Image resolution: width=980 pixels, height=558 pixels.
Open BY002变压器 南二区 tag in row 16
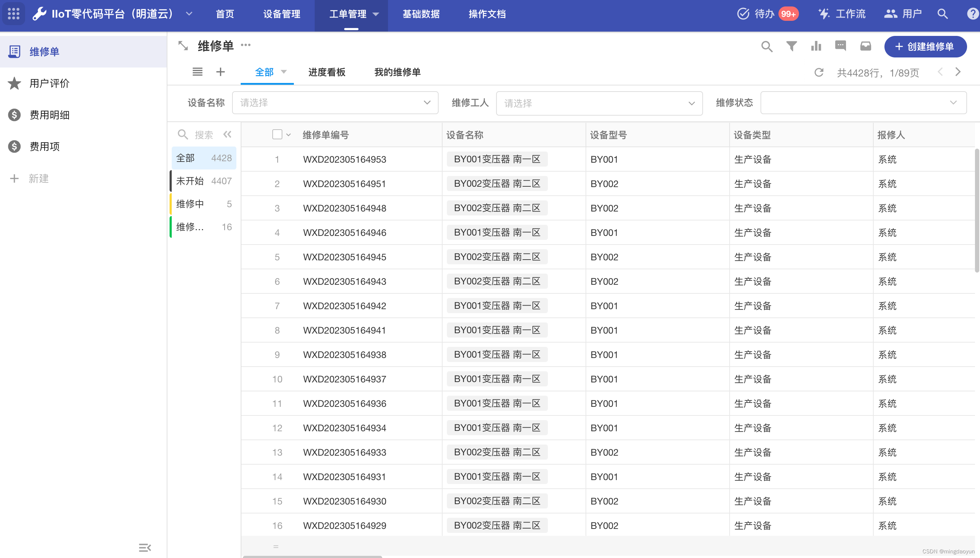pyautogui.click(x=497, y=525)
